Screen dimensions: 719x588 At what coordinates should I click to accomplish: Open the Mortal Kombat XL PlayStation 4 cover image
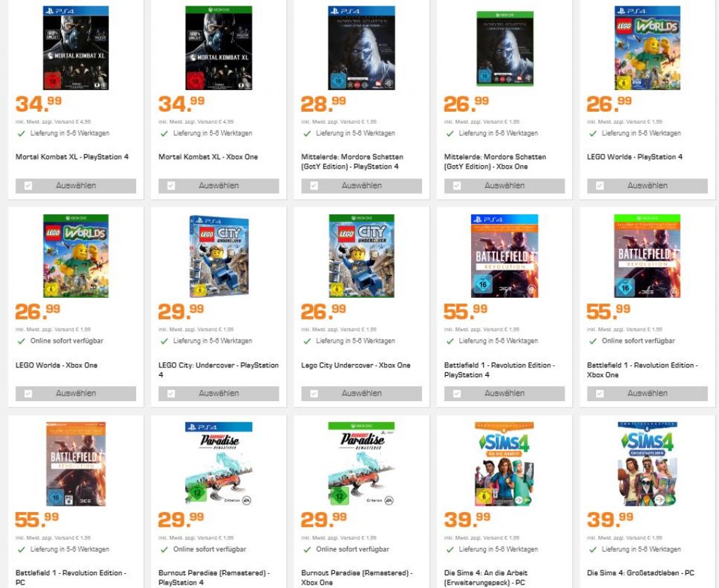(x=76, y=48)
